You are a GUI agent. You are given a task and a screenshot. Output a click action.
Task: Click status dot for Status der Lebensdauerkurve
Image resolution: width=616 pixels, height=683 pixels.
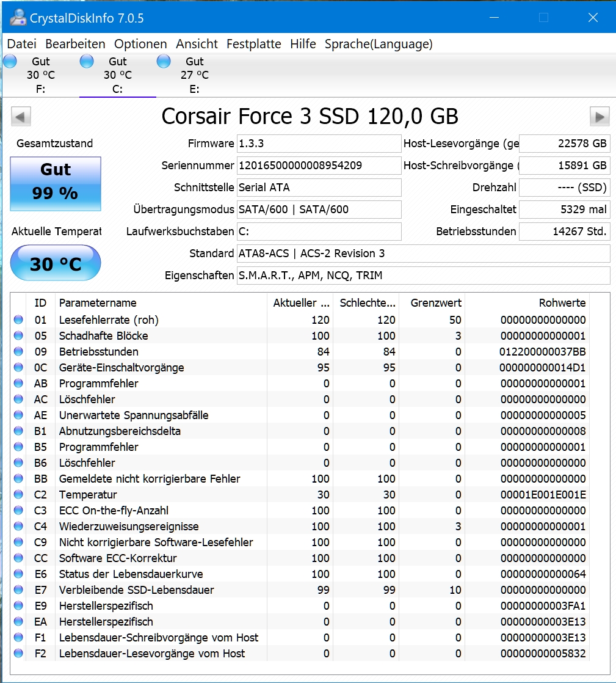click(18, 574)
